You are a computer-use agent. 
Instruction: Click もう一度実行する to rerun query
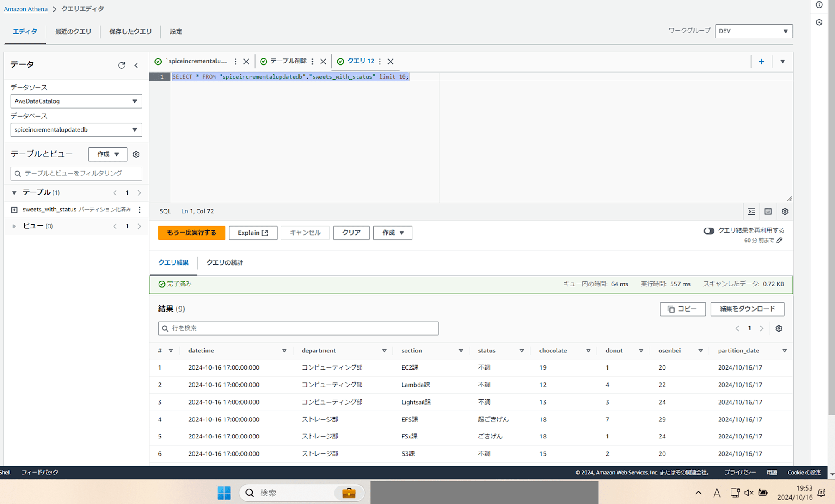click(x=192, y=233)
